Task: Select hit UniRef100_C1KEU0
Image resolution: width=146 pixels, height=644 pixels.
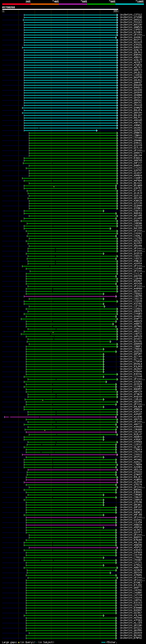Action: [131, 75]
